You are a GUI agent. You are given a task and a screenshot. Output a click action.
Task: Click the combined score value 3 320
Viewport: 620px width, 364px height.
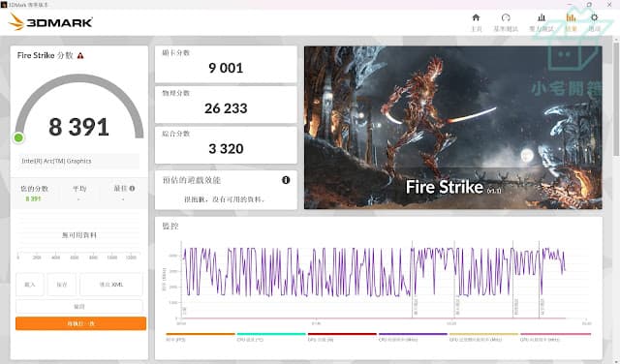click(226, 149)
